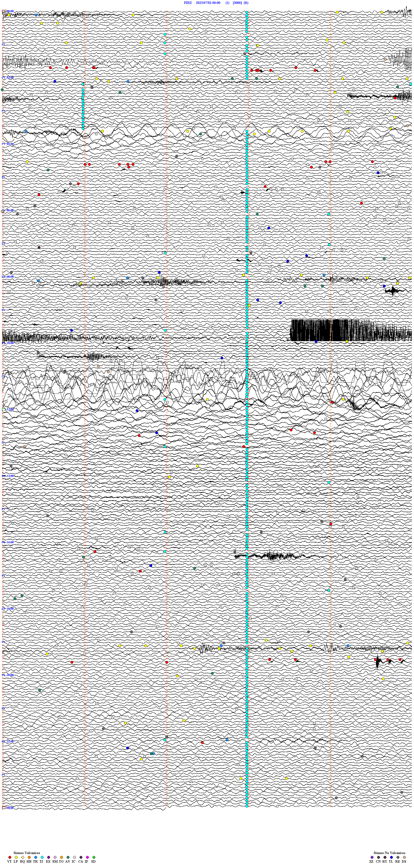414x868 pixels.
Task: Click the 02:00 time label
Action: point(10,78)
